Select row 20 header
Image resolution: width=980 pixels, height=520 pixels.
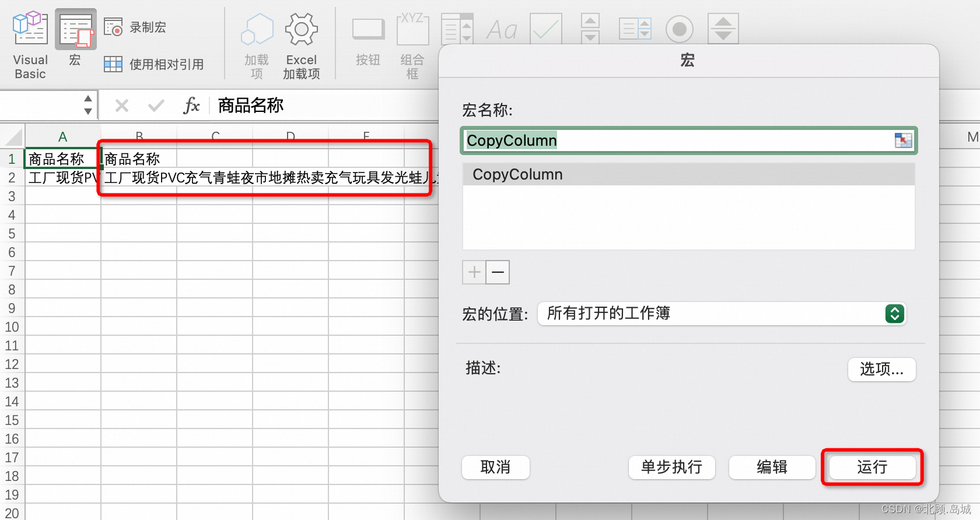click(12, 512)
